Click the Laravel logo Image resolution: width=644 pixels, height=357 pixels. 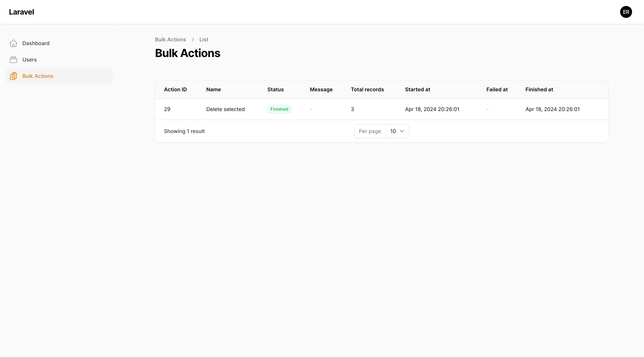[x=21, y=12]
